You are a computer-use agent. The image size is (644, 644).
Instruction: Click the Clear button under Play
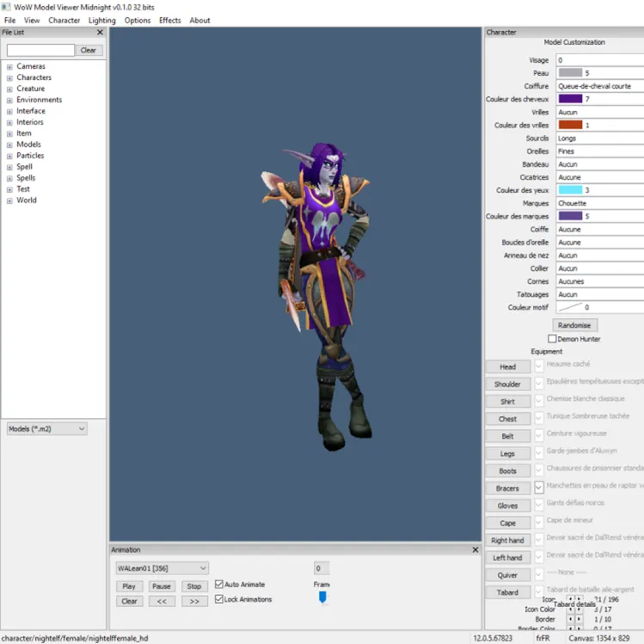click(x=129, y=601)
